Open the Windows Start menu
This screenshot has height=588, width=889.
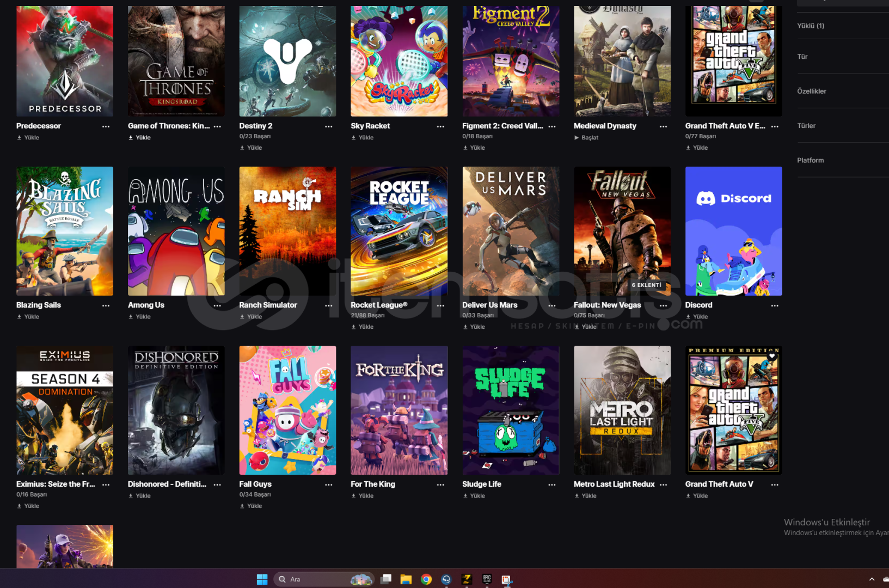coord(262,579)
